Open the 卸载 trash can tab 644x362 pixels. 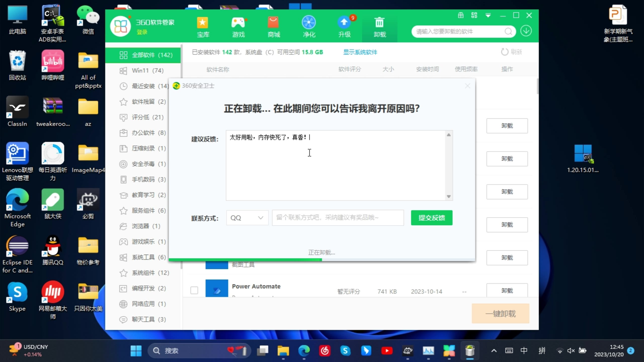pyautogui.click(x=380, y=27)
